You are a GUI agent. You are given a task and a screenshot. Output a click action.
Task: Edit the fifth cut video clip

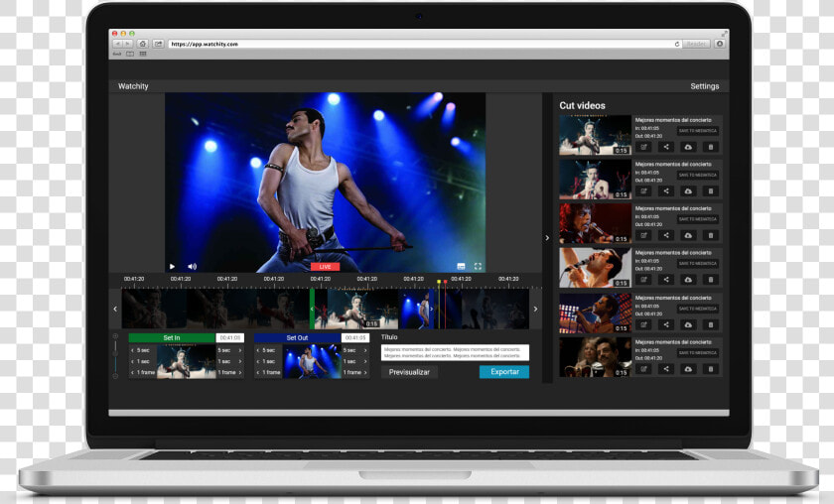click(x=643, y=324)
